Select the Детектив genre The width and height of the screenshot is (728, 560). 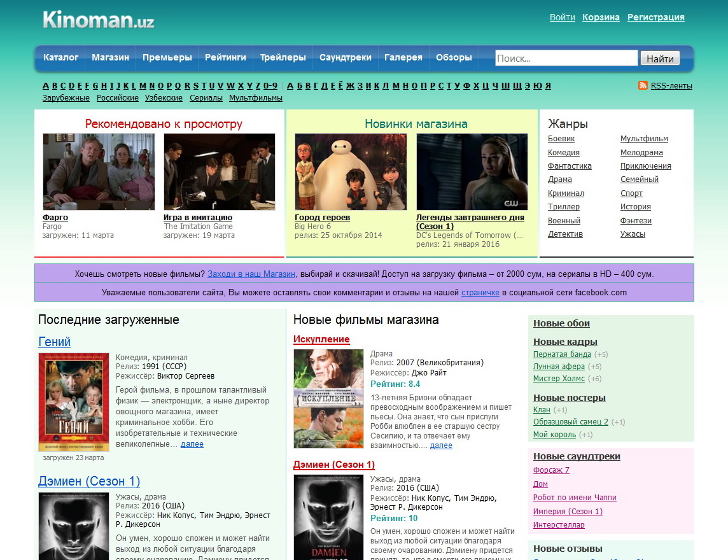[566, 234]
